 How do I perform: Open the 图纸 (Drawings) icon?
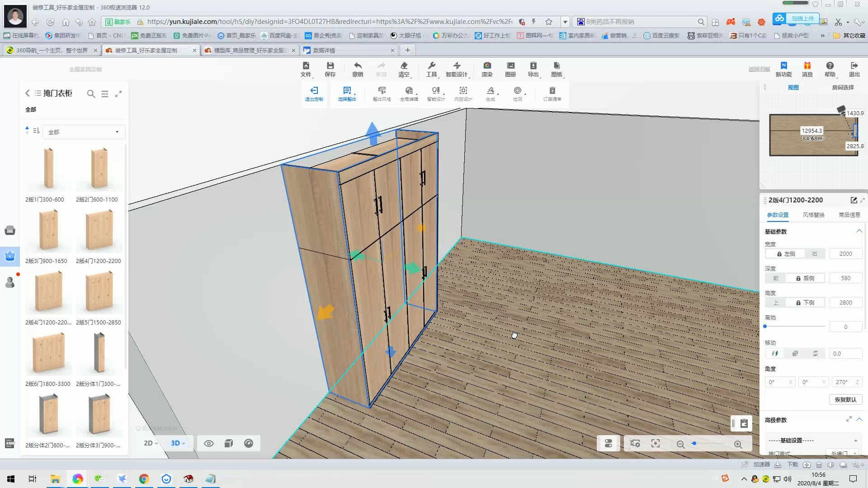click(557, 70)
